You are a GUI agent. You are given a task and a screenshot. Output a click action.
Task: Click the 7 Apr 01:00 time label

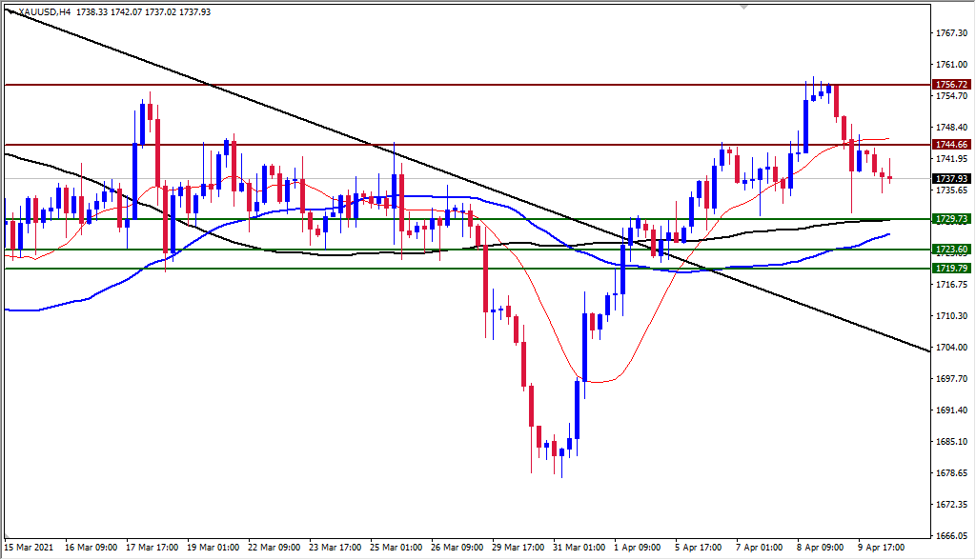coord(760,548)
